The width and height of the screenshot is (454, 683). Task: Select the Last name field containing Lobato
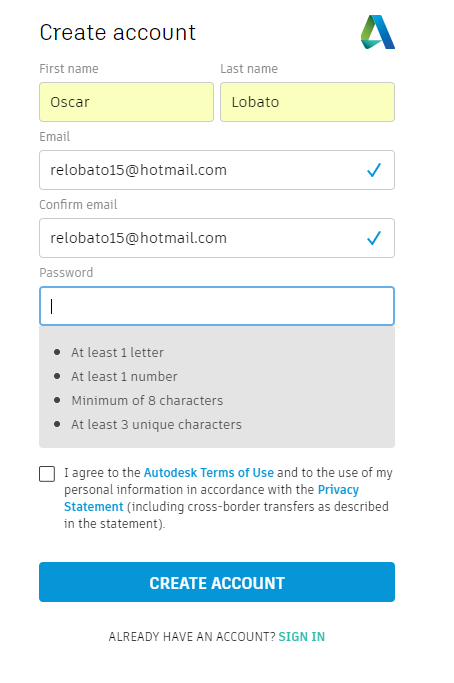coord(308,102)
